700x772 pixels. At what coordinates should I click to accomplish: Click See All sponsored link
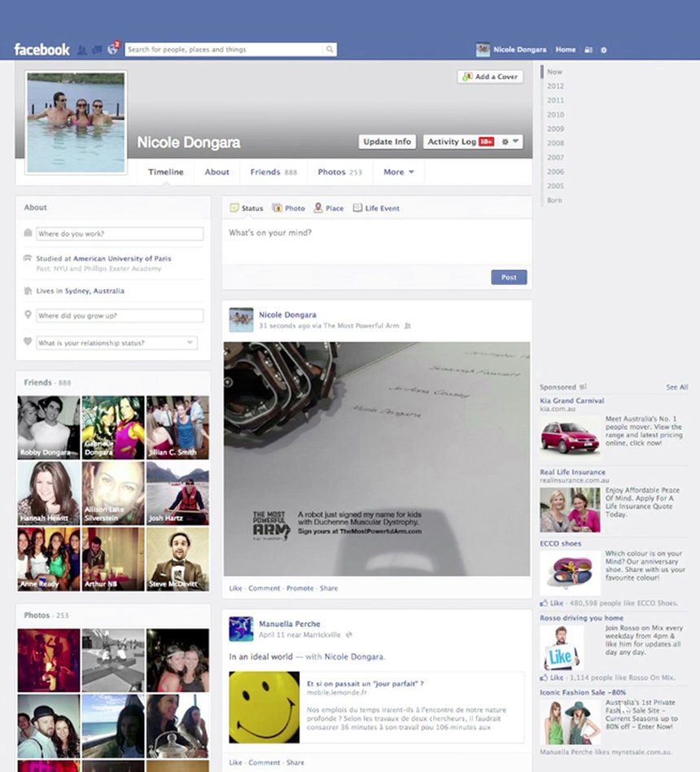click(677, 387)
